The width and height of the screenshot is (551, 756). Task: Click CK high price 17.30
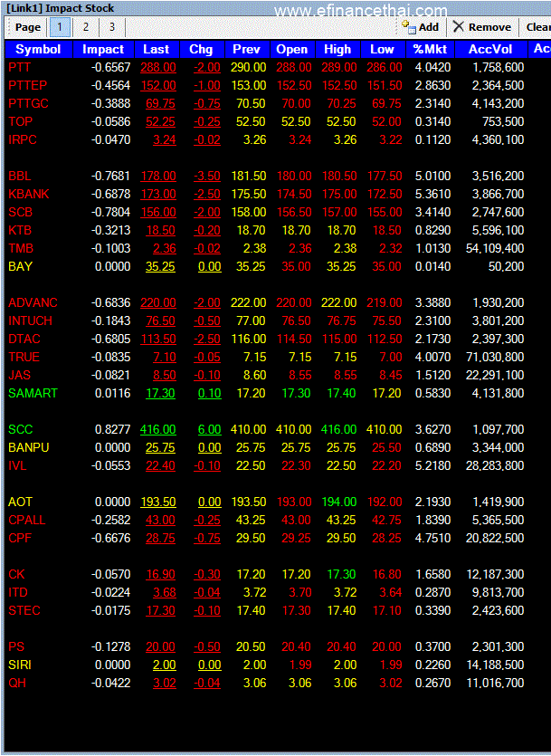pos(341,574)
